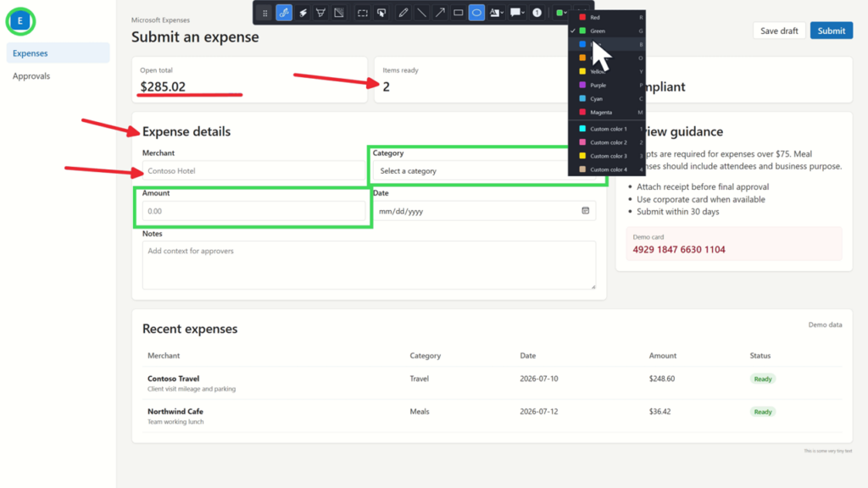Screen dimensions: 868x488
Task: Click the E profile avatar
Action: point(20,21)
